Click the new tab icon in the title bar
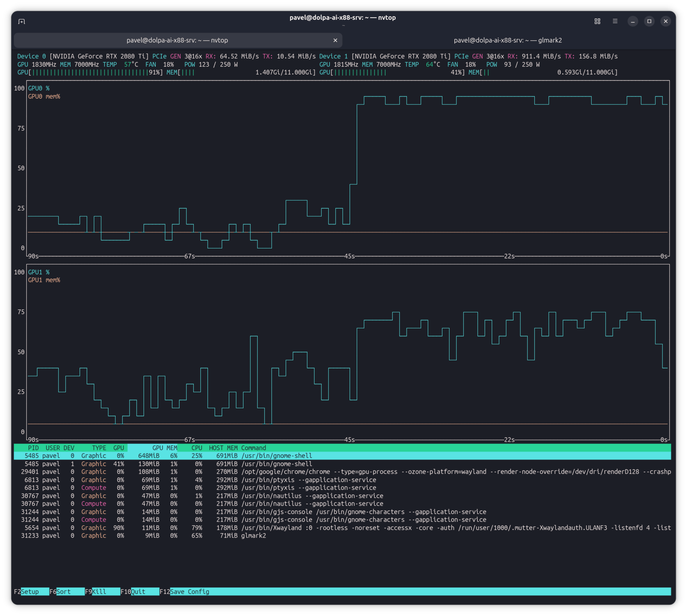The height and width of the screenshot is (616, 687). pyautogui.click(x=22, y=21)
